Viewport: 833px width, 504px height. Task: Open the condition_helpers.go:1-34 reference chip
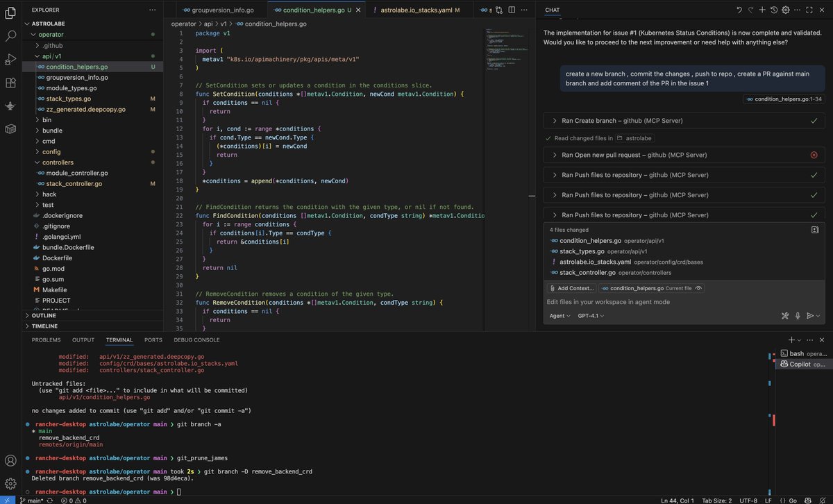(x=784, y=99)
